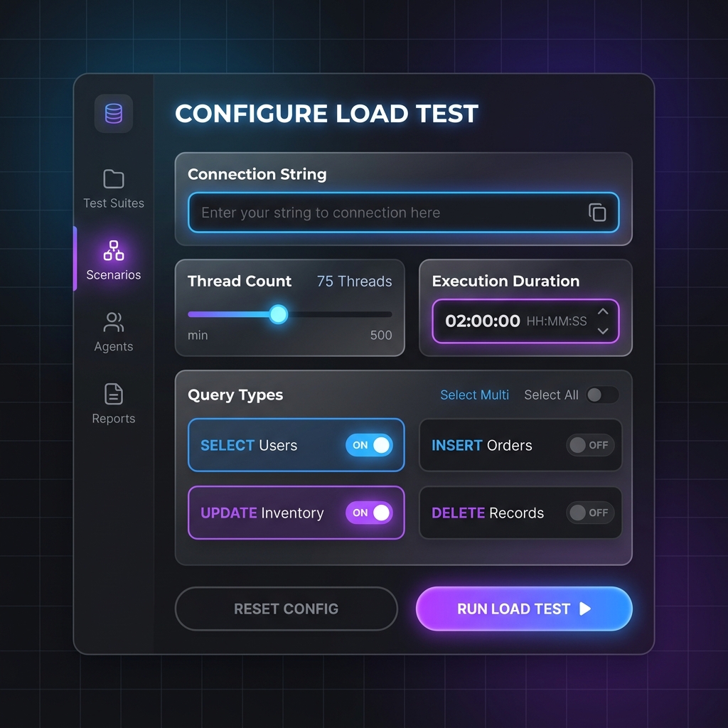Turn off UPDATE Inventory toggle
This screenshot has width=728, height=728.
pos(369,513)
